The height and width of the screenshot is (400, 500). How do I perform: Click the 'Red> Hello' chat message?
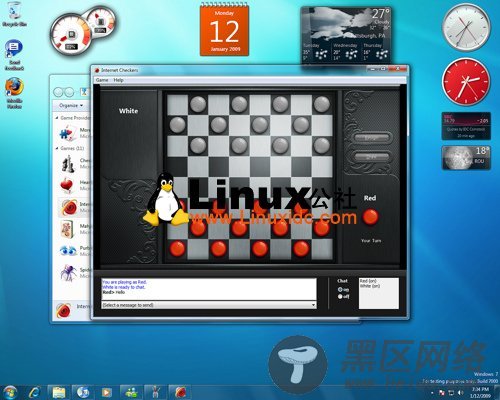114,292
